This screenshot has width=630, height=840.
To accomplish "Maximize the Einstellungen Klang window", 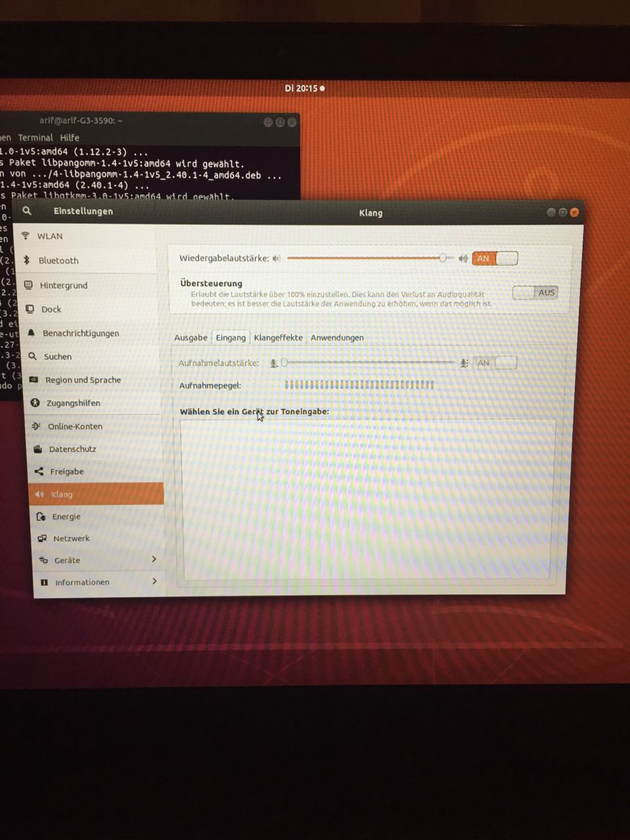I will click(562, 212).
